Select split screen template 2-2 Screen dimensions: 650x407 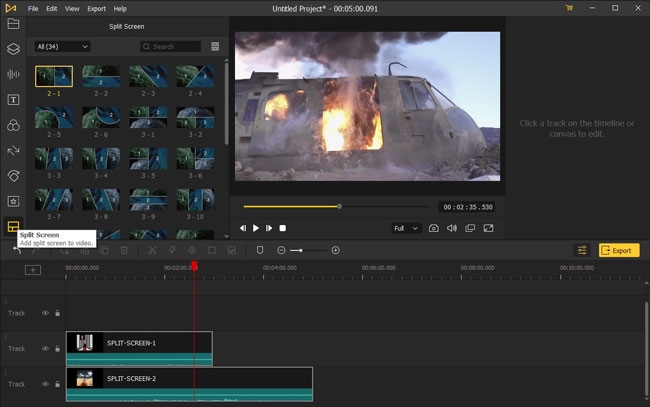(x=101, y=76)
